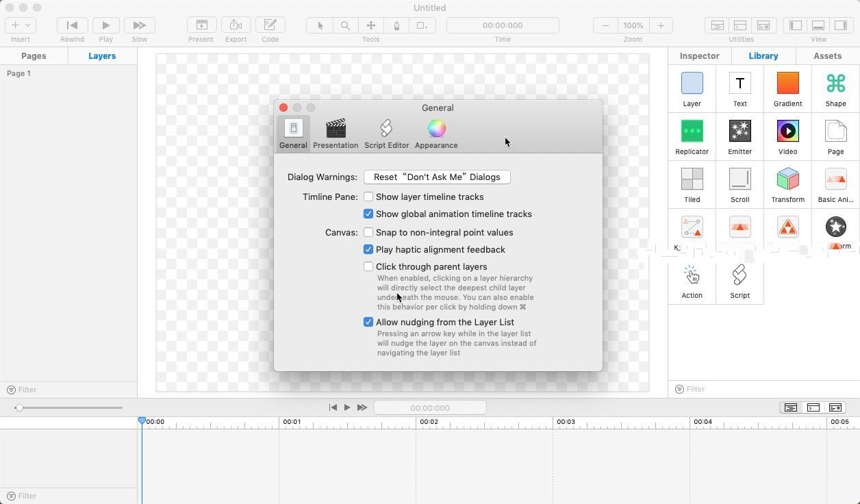Select Page 1 in layer list
860x504 pixels.
coord(19,73)
